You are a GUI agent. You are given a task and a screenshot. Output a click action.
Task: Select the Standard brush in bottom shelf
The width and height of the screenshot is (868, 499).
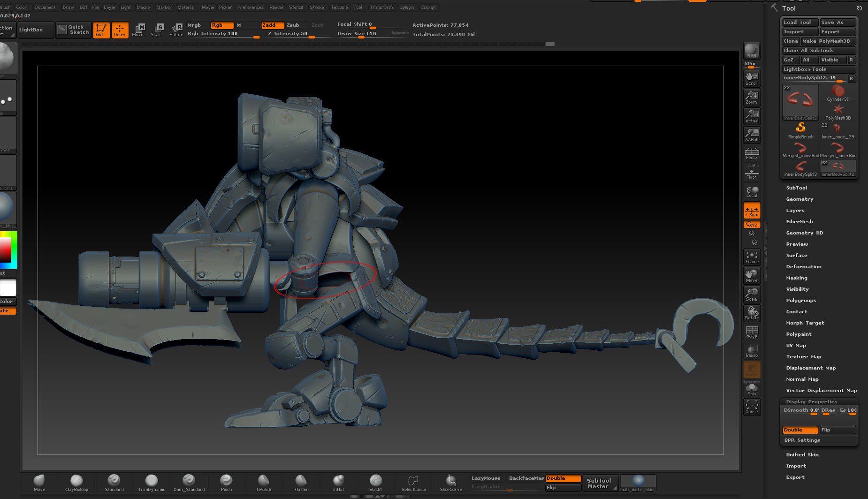[114, 483]
